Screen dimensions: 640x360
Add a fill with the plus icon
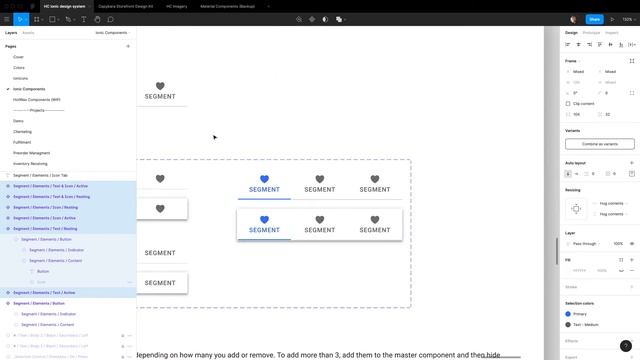click(x=632, y=260)
